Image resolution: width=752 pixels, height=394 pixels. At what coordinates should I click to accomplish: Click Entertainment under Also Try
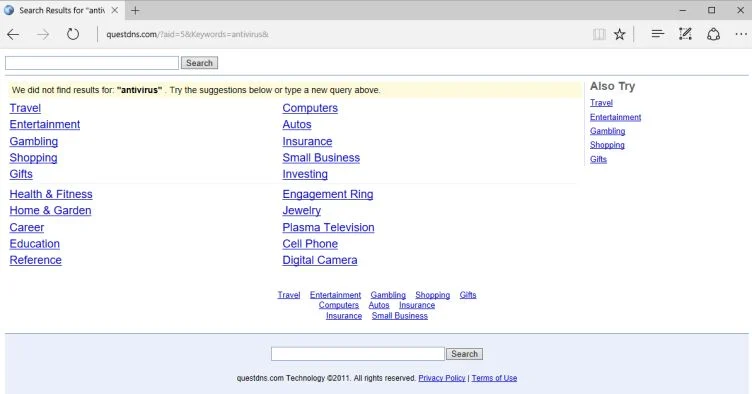pyautogui.click(x=615, y=117)
